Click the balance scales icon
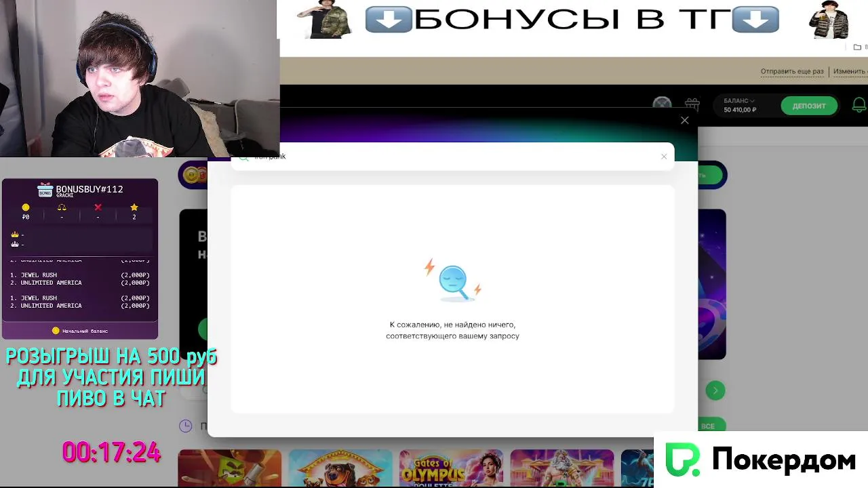Screen dimensions: 868x488 62,207
